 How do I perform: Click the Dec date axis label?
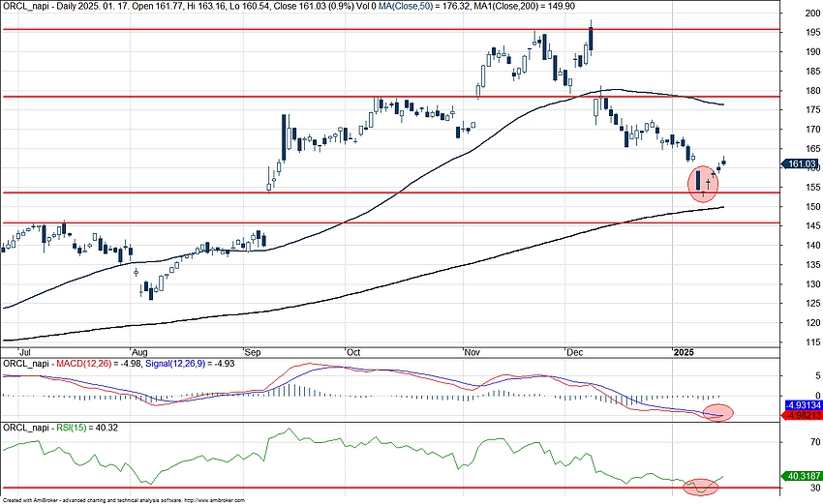(575, 352)
